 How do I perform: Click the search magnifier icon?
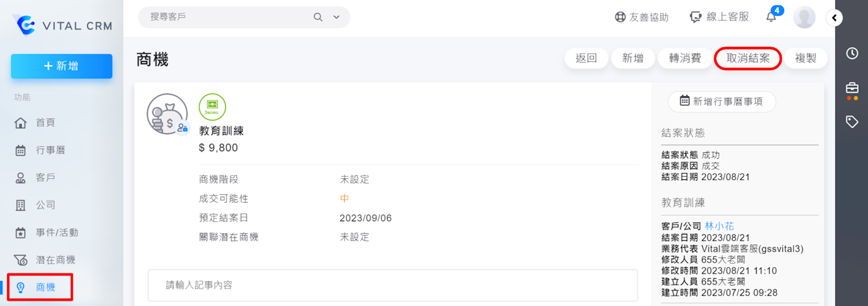click(318, 17)
